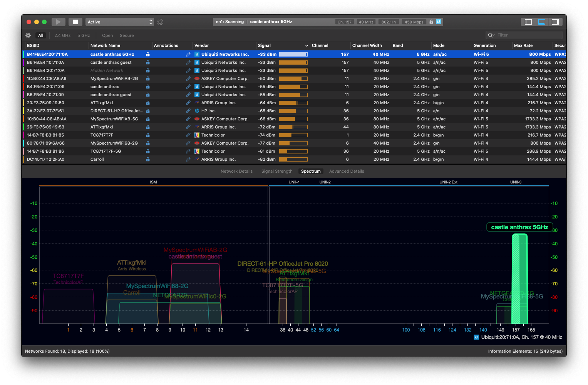The image size is (588, 385).
Task: Click the scanning activity spinner
Action: (x=160, y=22)
